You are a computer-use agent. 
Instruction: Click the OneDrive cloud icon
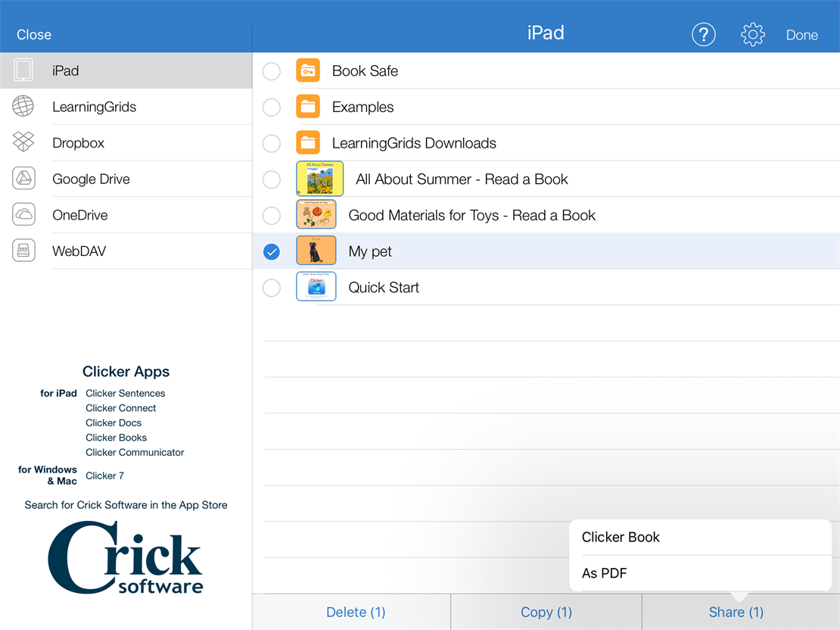pyautogui.click(x=23, y=215)
